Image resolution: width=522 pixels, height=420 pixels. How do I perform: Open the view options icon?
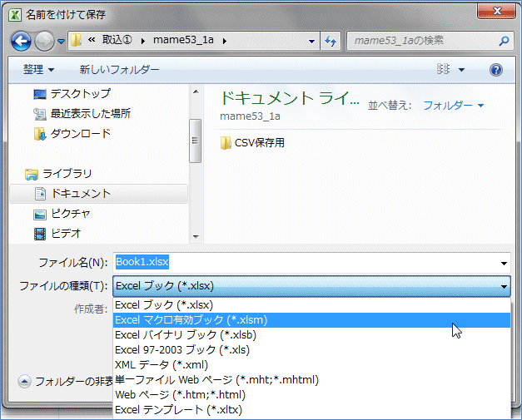(x=444, y=70)
